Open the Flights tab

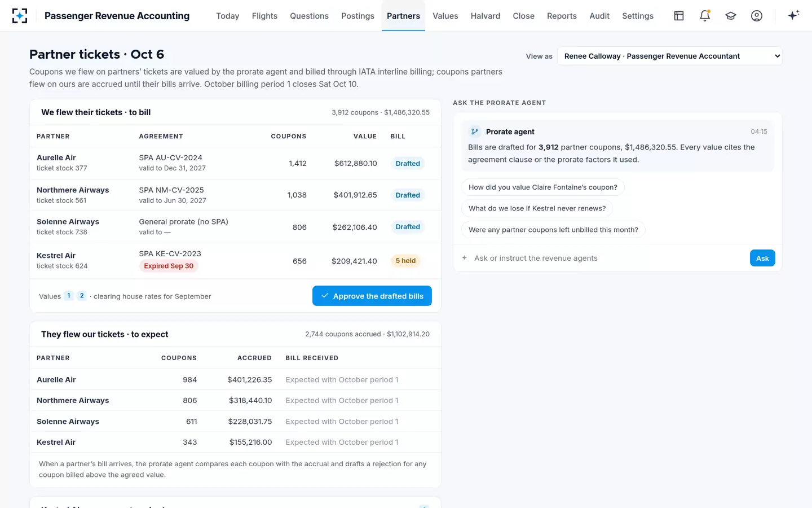[x=264, y=16]
